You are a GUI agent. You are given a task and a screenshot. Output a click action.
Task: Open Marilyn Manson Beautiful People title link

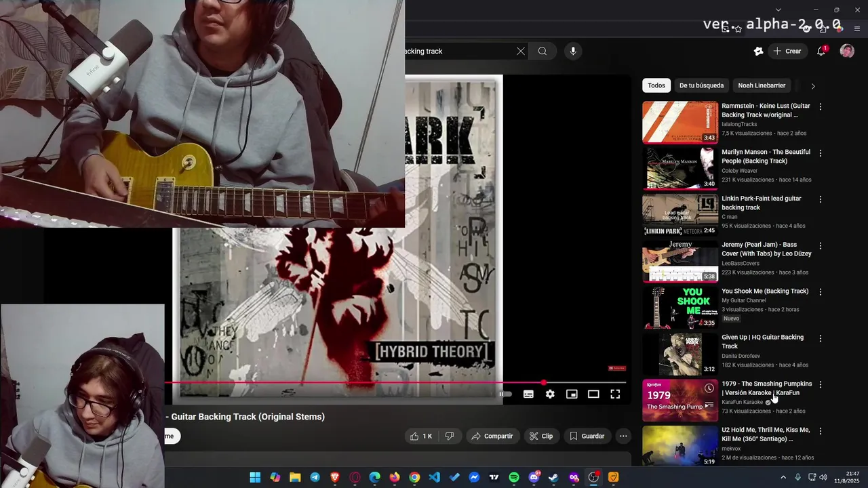(x=766, y=157)
